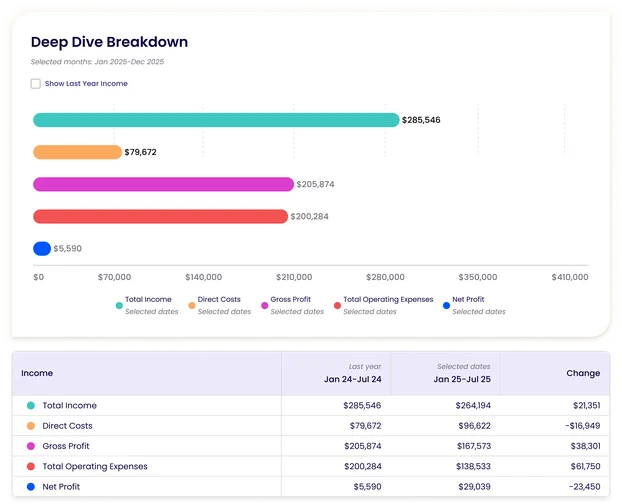The height and width of the screenshot is (504, 622).
Task: Click Total Operating Expenses legend label
Action: point(388,299)
